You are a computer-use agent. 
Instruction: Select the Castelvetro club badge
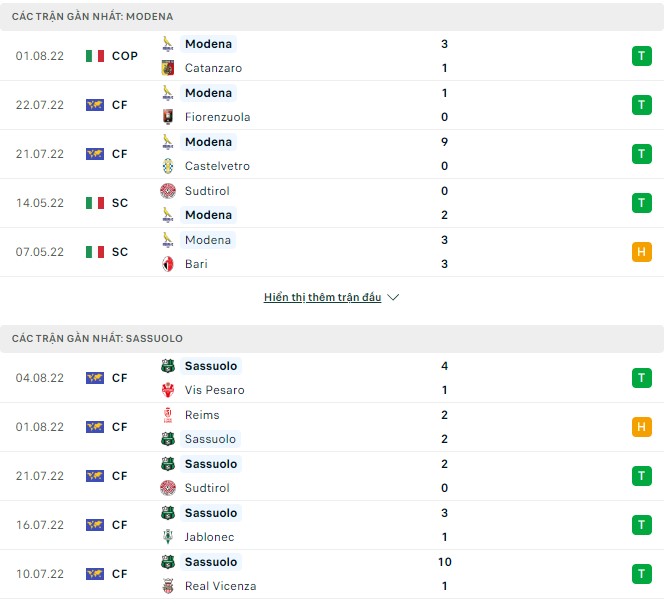168,166
